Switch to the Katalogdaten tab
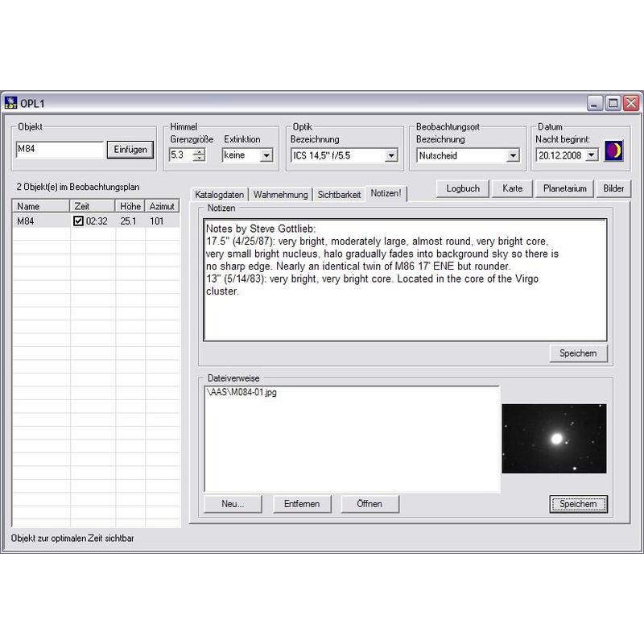This screenshot has height=644, width=644. (219, 195)
